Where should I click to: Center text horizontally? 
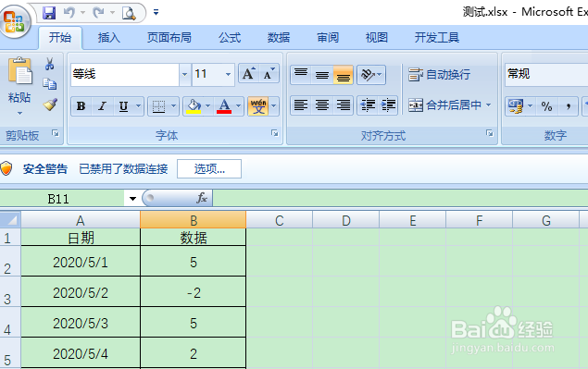point(321,105)
